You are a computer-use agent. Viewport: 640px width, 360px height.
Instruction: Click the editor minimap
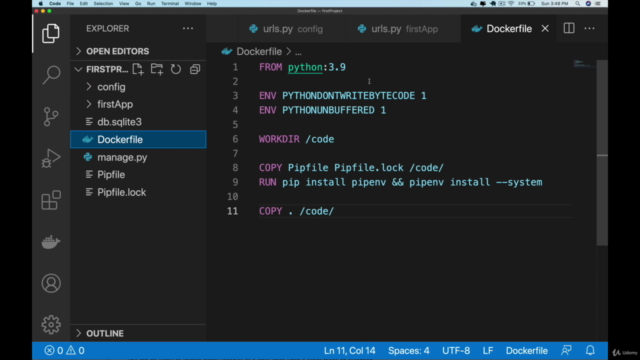584,64
